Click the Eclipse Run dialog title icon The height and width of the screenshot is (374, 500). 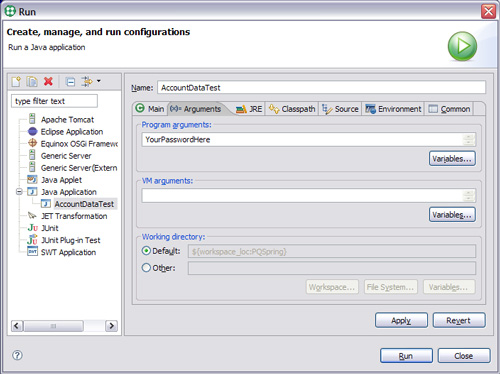[10, 11]
